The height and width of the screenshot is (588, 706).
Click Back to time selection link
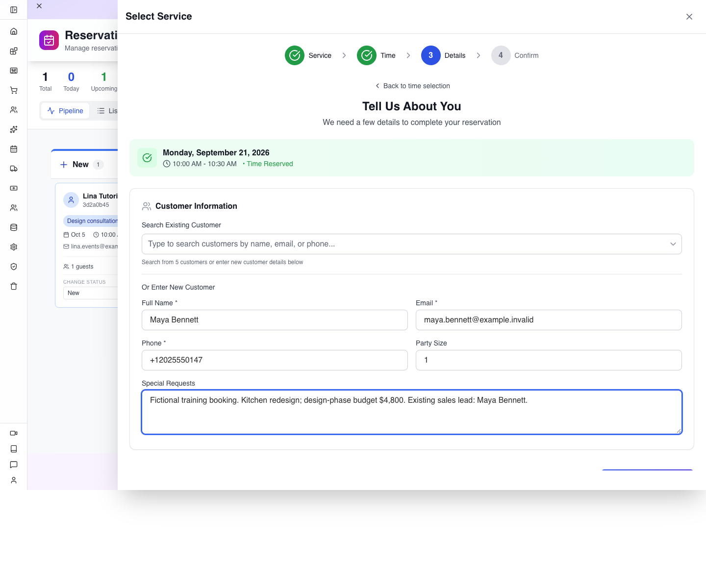pos(412,86)
